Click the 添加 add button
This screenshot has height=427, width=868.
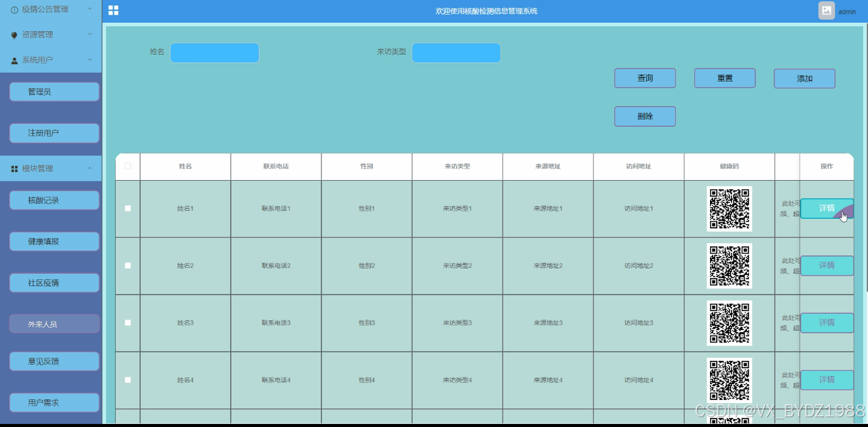click(x=804, y=78)
